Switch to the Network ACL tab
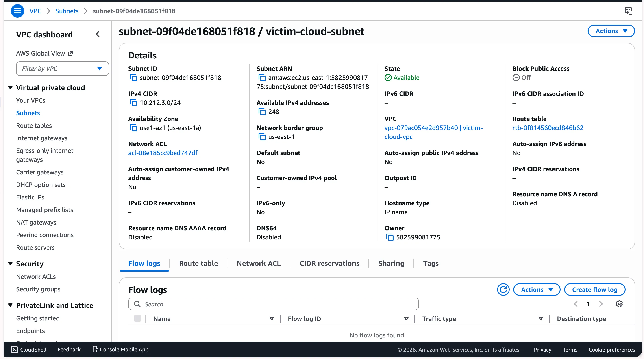This screenshot has width=644, height=359. pyautogui.click(x=259, y=263)
